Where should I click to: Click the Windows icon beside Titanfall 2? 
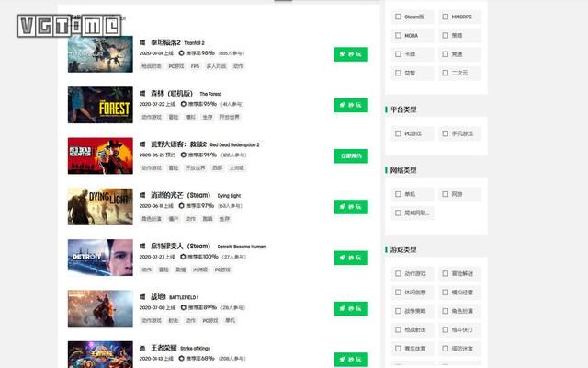click(x=142, y=43)
